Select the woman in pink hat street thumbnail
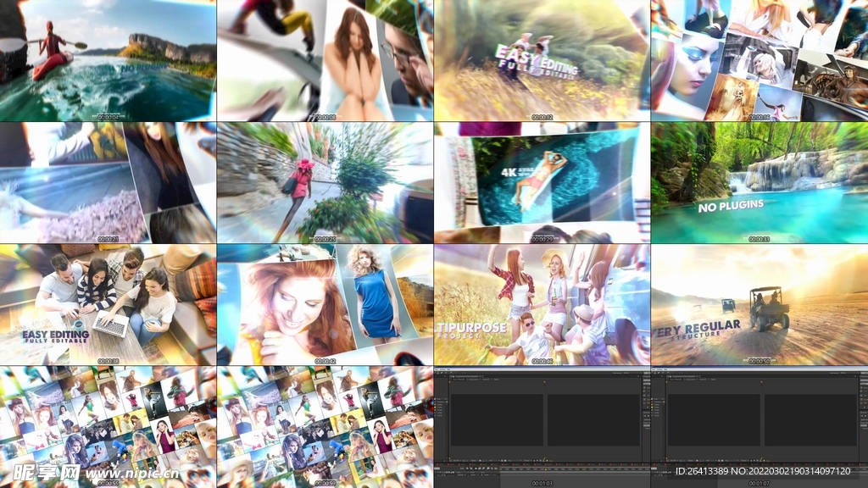This screenshot has width=868, height=488. [x=325, y=183]
